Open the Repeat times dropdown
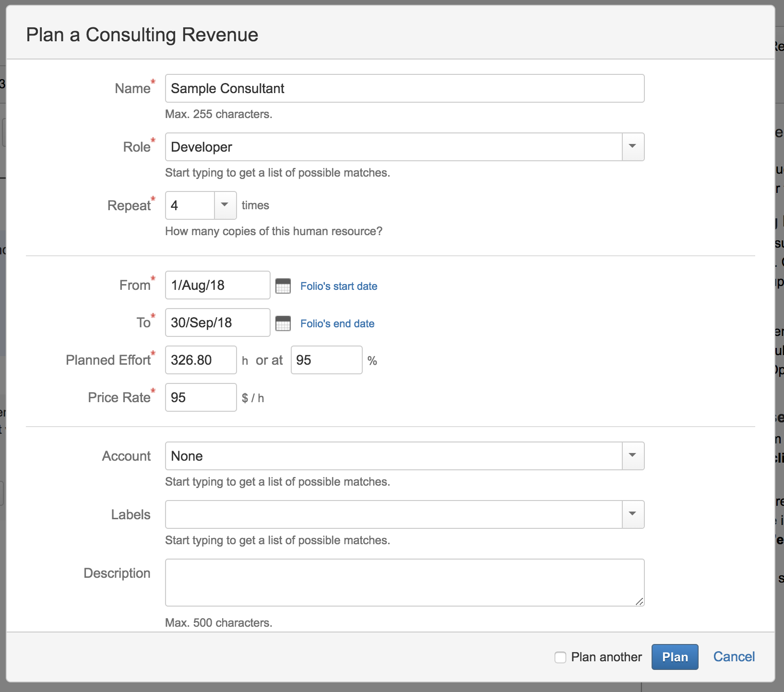This screenshot has width=784, height=692. 225,205
